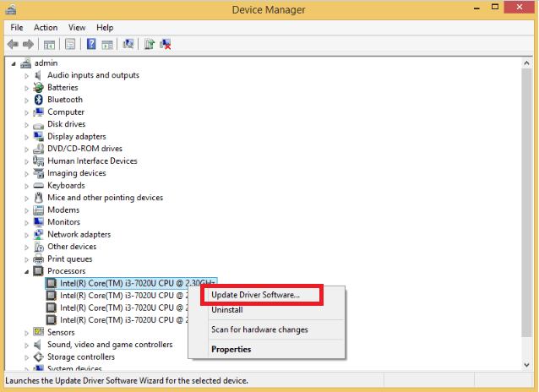Click the Modems category icon
The height and width of the screenshot is (392, 539).
pos(39,210)
